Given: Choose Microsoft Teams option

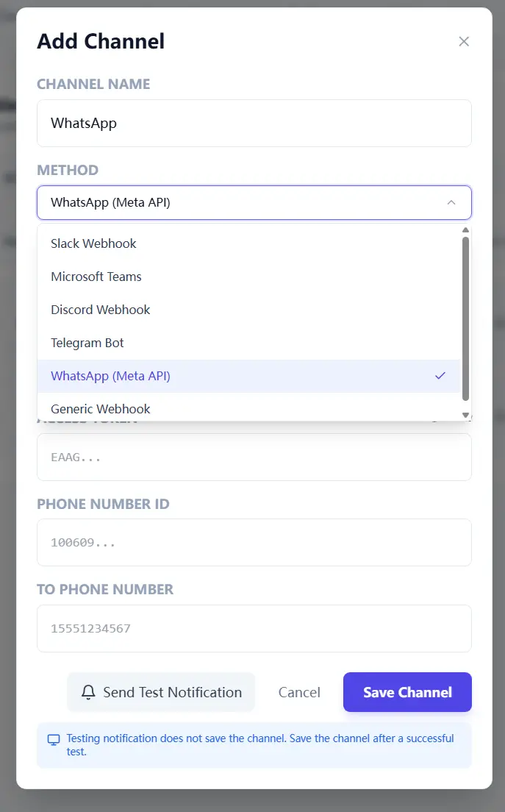Looking at the screenshot, I should pos(249,277).
